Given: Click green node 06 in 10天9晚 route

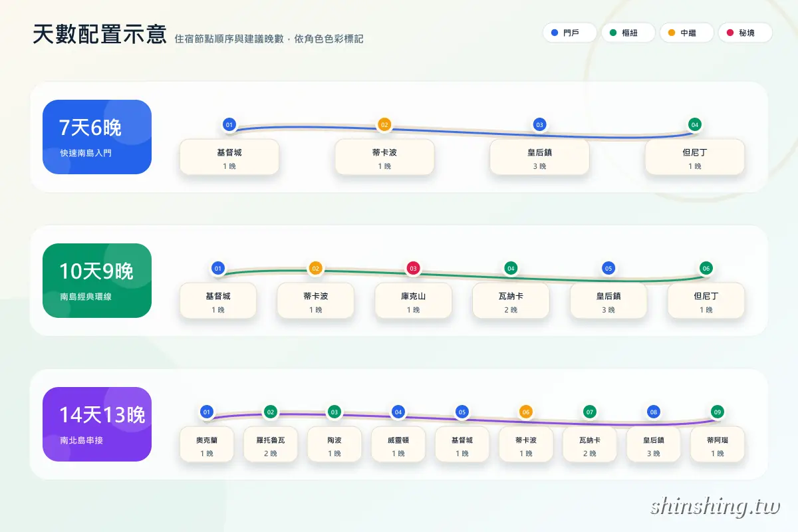Looking at the screenshot, I should (x=706, y=269).
